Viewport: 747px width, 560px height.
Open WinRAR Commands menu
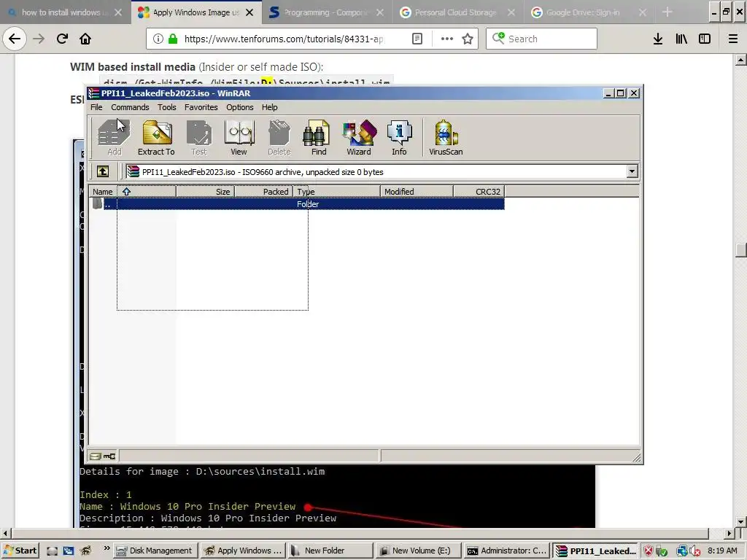[130, 107]
